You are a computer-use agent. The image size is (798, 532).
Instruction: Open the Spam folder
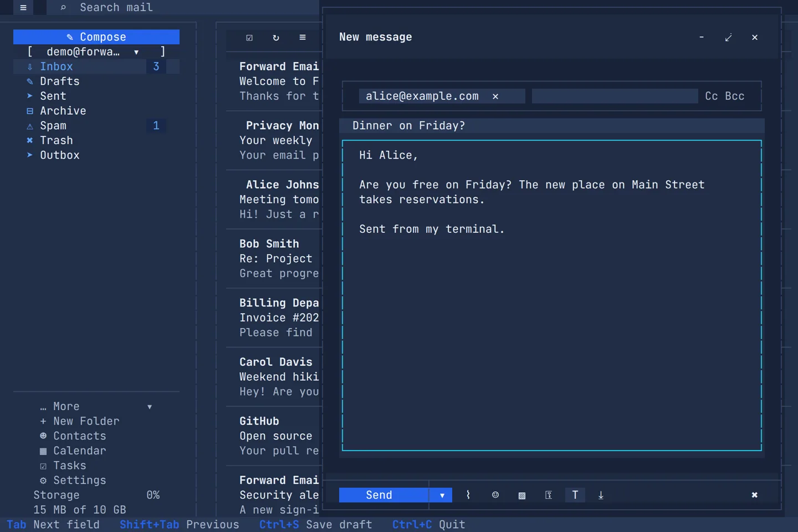[x=96, y=126]
